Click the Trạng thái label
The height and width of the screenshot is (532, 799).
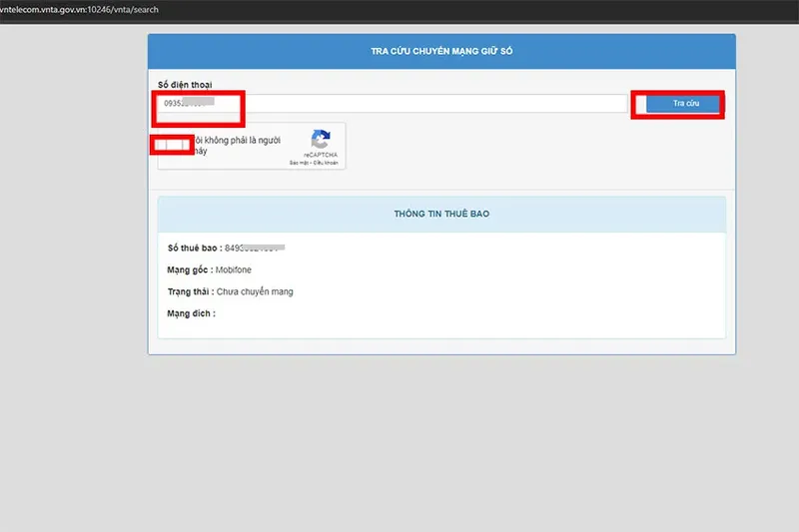tap(191, 291)
